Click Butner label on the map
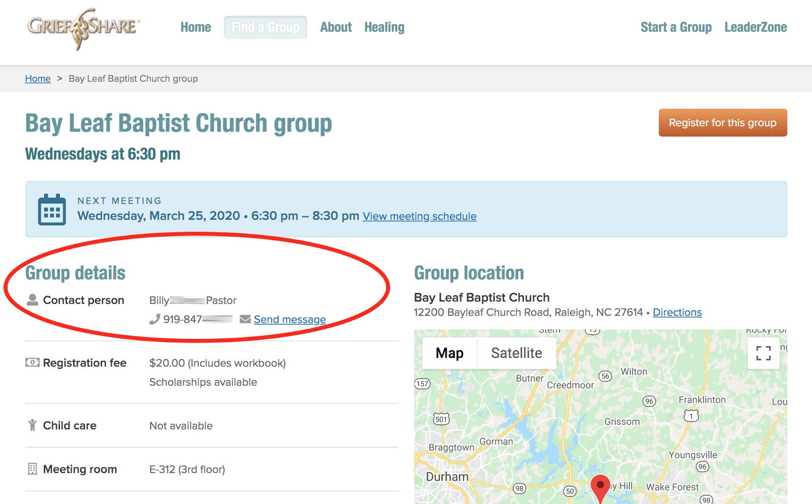Image resolution: width=812 pixels, height=504 pixels. (x=529, y=378)
